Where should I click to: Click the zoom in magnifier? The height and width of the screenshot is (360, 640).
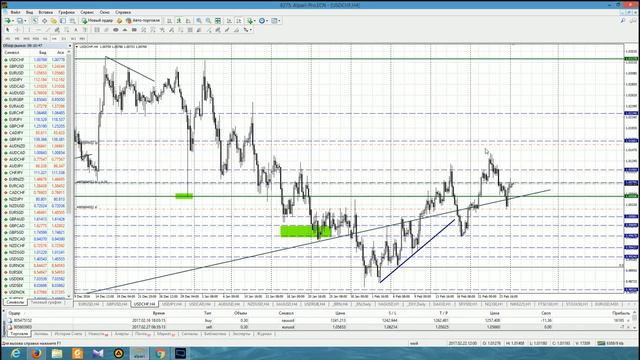[199, 20]
